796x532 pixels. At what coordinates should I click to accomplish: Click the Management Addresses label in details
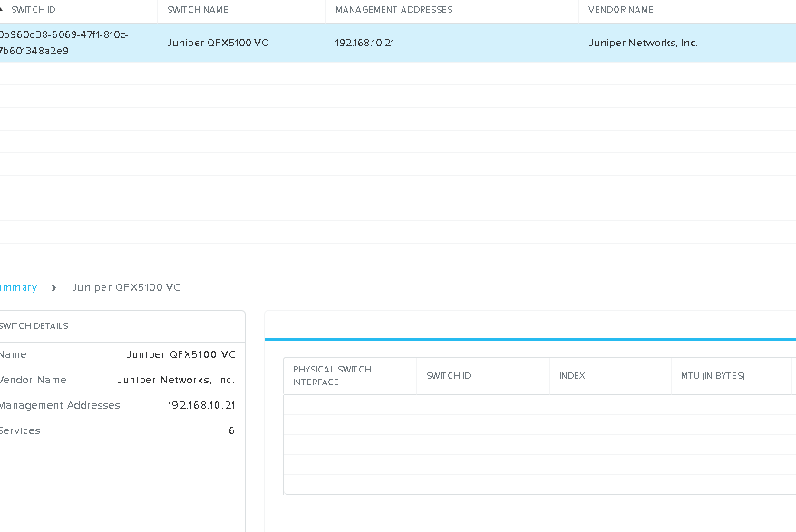pyautogui.click(x=60, y=405)
